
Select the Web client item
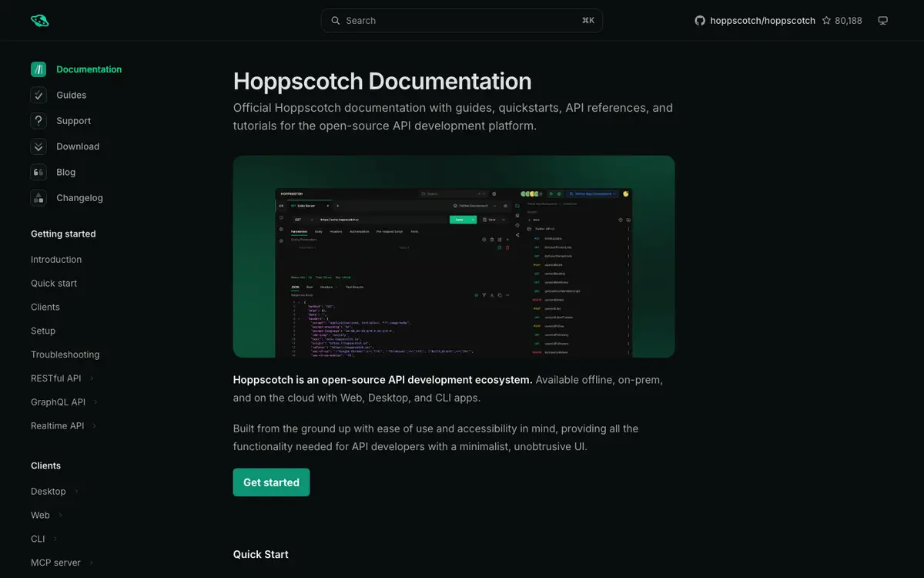[x=40, y=516]
